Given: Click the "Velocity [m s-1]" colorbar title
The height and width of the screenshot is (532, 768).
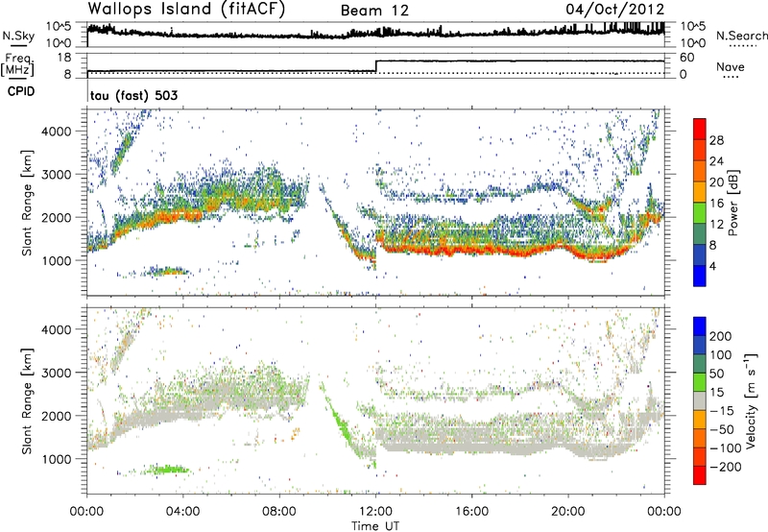Looking at the screenshot, I should coord(751,400).
